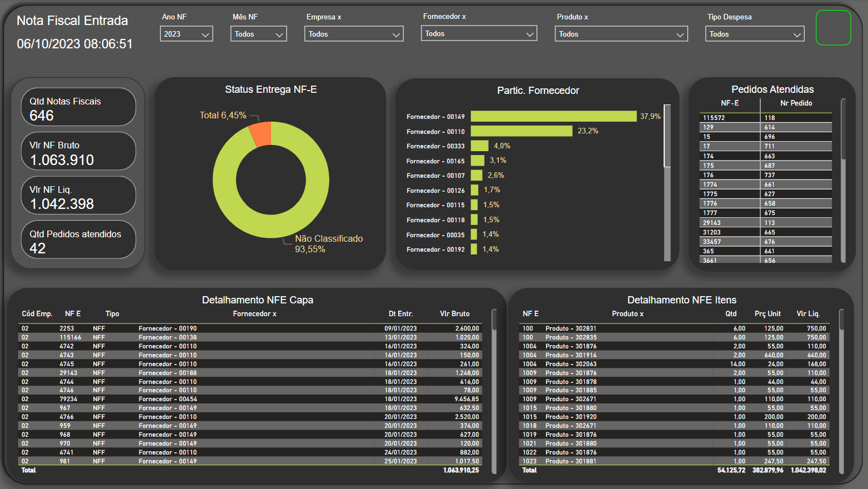
Task: Open the Fornecedor x filter dropdown
Action: pos(479,33)
